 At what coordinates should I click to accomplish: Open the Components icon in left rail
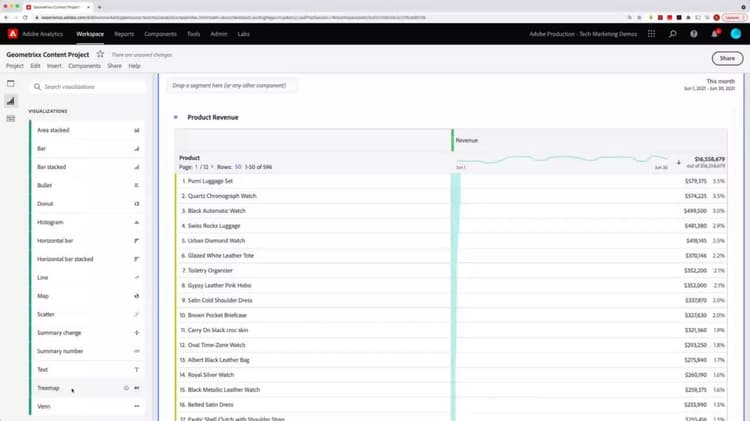[x=11, y=118]
